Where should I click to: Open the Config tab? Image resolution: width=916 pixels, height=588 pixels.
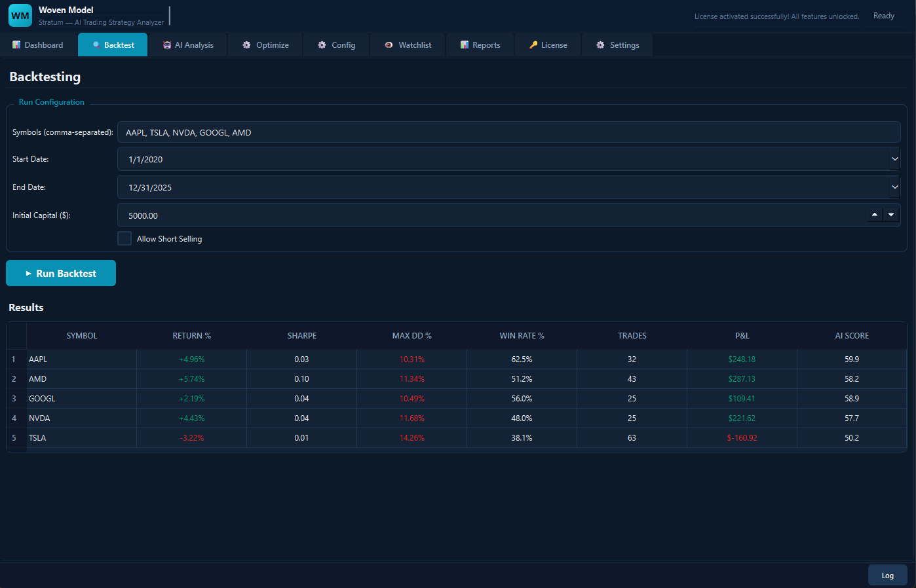[337, 45]
